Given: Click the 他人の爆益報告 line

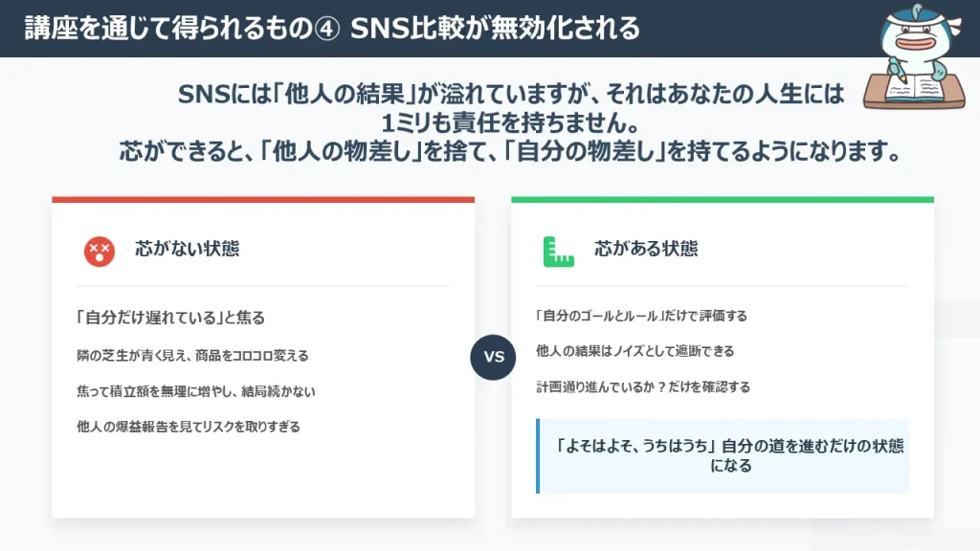Looking at the screenshot, I should (x=189, y=427).
